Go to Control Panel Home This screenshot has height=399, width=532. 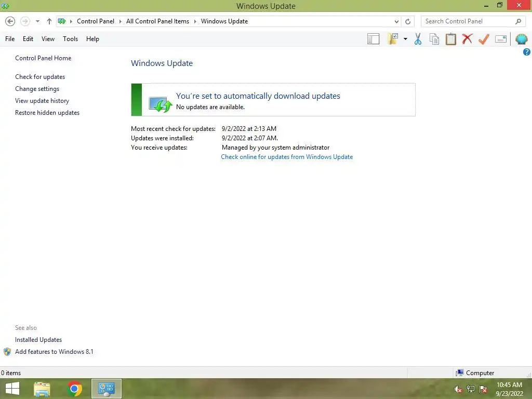tap(43, 58)
